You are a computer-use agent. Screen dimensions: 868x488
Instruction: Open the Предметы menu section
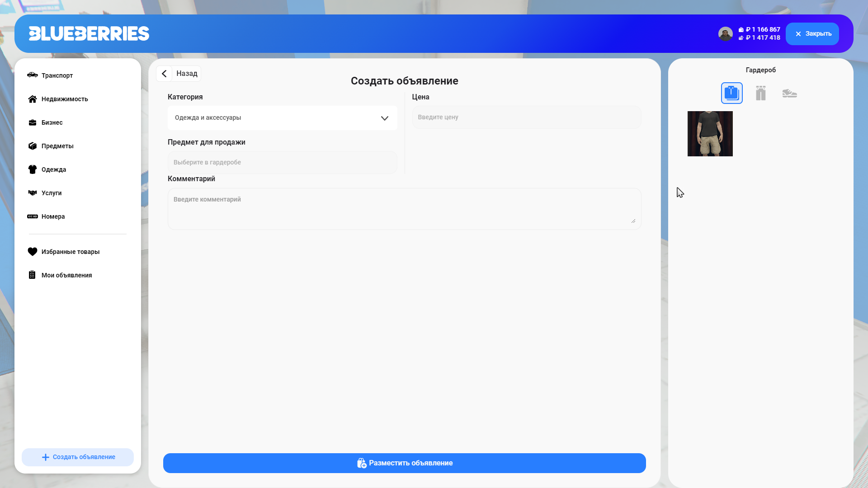(x=57, y=146)
